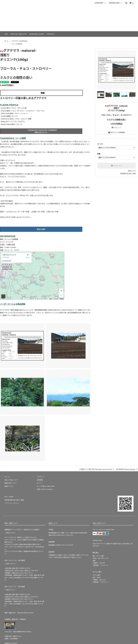Open 配送方法について footer link
This screenshot has width=138, height=644.
pyautogui.click(x=10, y=483)
